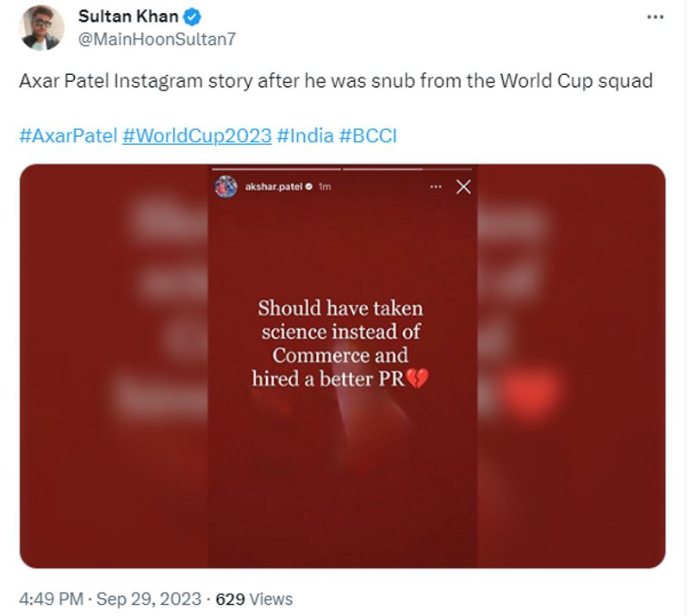
Task: Open the Instagram story three-dot menu
Action: coord(436,186)
